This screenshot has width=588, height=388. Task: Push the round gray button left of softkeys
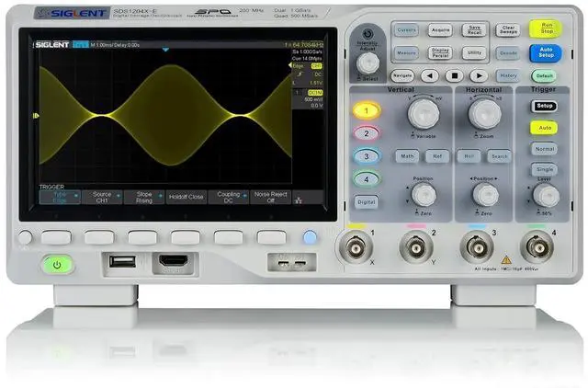[25, 237]
